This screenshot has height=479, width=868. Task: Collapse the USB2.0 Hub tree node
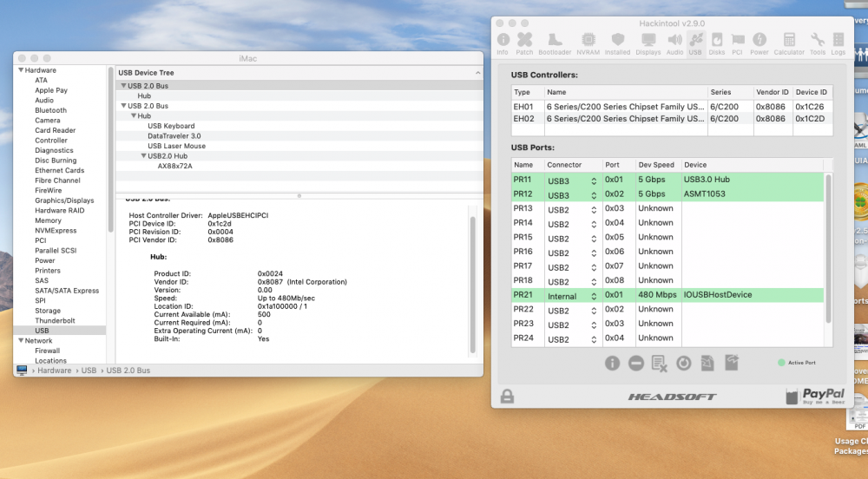click(x=143, y=156)
